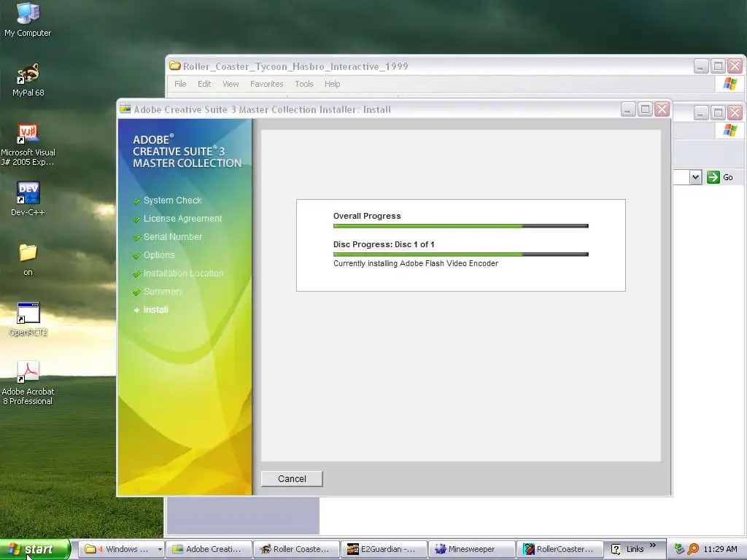747x560 pixels.
Task: Expand the Windows taskbar group arrow
Action: point(160,549)
